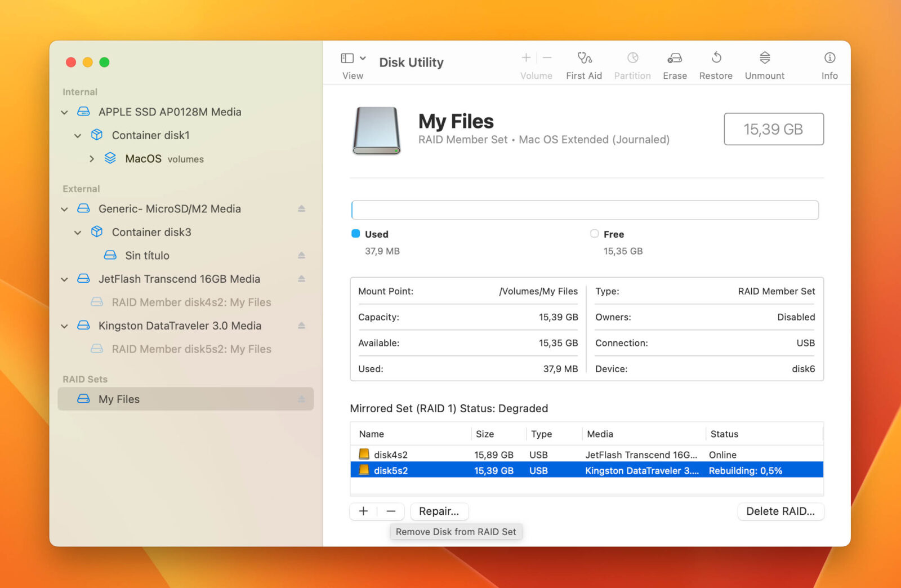Click the Erase icon in toolbar
Viewport: 901px width, 588px height.
pyautogui.click(x=674, y=63)
